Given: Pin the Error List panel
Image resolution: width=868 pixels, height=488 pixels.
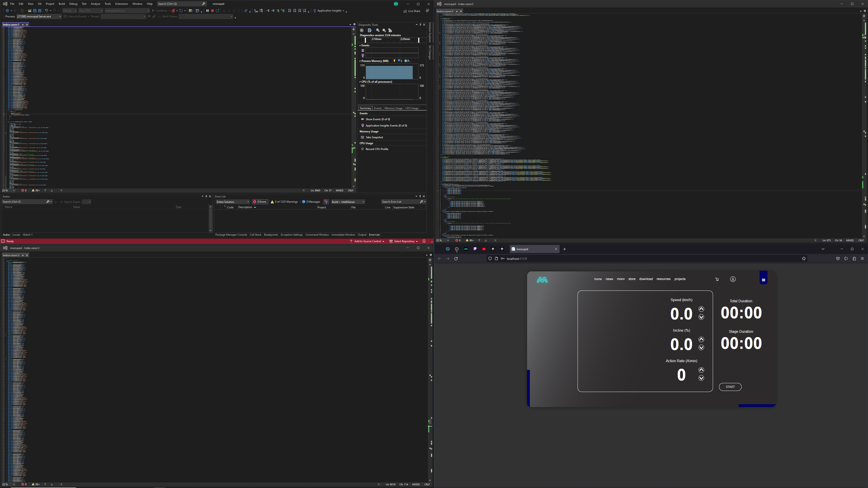Looking at the screenshot, I should point(420,196).
